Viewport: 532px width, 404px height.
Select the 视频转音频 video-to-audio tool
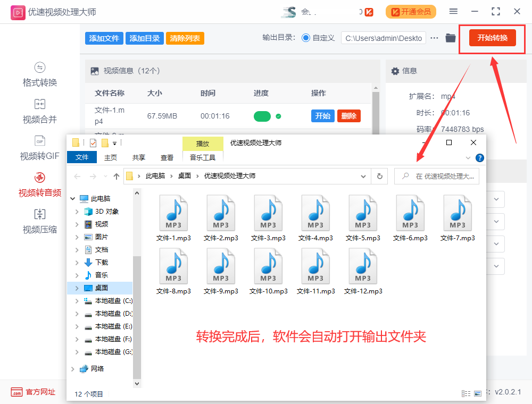click(x=39, y=186)
